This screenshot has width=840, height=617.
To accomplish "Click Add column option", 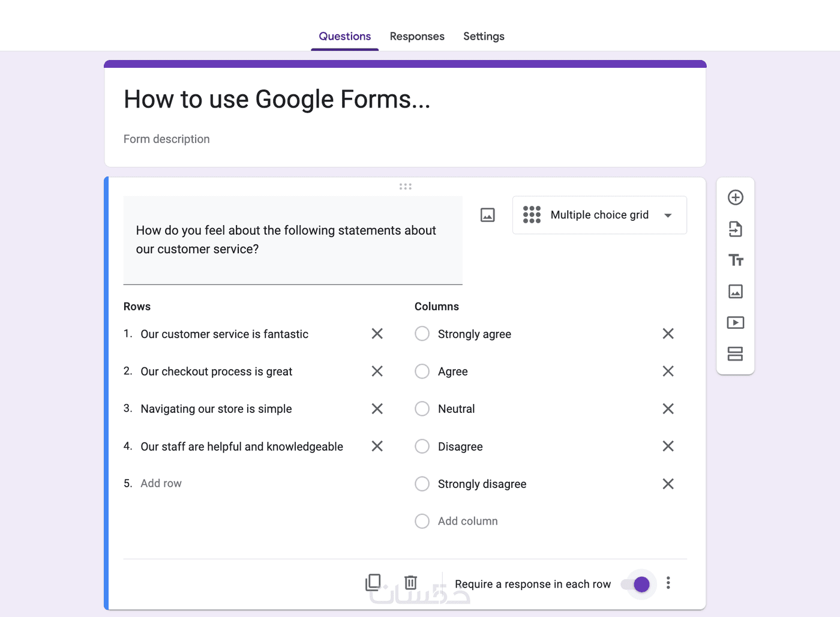I will (467, 521).
